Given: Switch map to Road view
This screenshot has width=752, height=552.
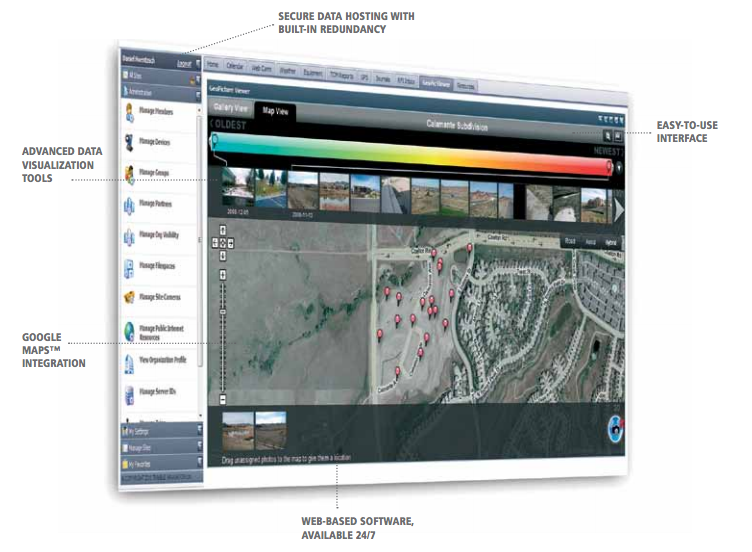Looking at the screenshot, I should point(570,241).
